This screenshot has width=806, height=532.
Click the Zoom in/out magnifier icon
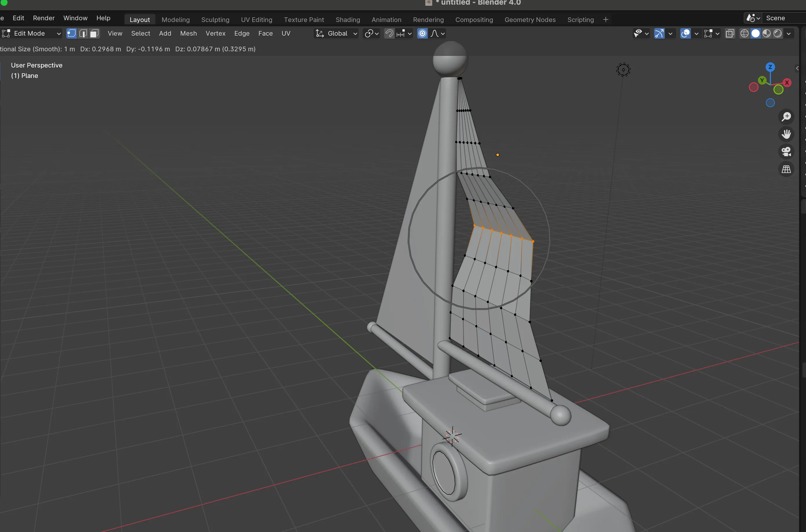pyautogui.click(x=786, y=117)
